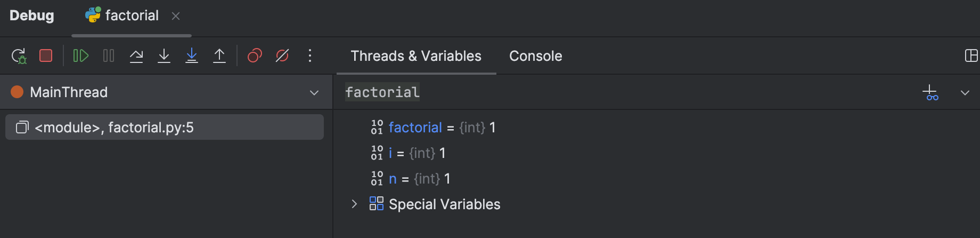The image size is (980, 238).
Task: Open the View Breakpoints dialog
Action: pos(255,55)
